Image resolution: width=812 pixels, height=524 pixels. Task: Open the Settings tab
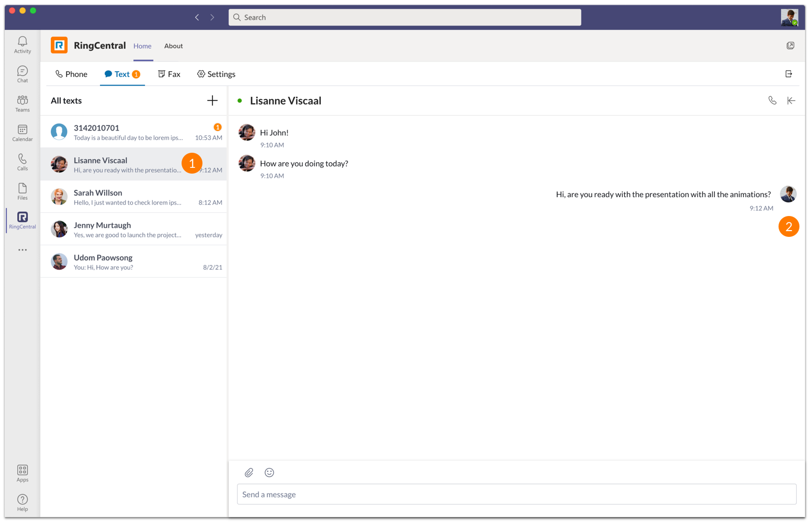click(x=216, y=74)
